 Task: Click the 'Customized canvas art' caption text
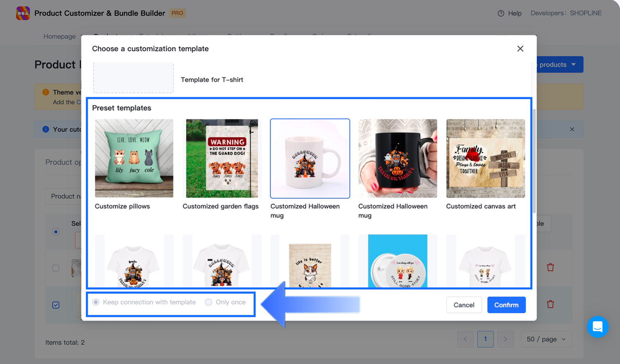481,206
